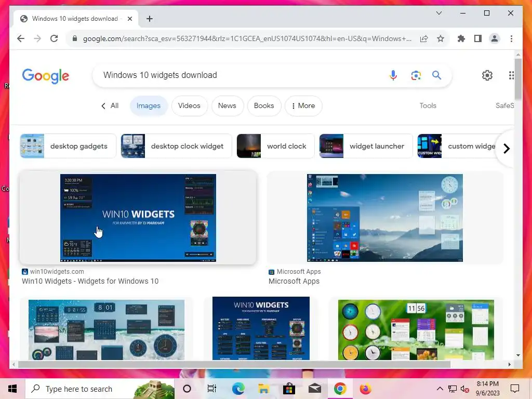The image size is (532, 399).
Task: Share this page icon in address bar
Action: [424, 38]
